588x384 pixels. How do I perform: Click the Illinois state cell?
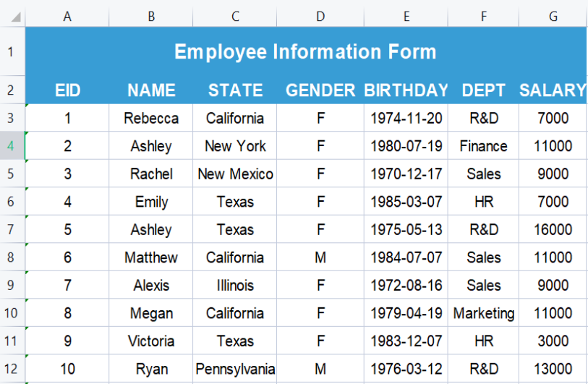pos(235,285)
